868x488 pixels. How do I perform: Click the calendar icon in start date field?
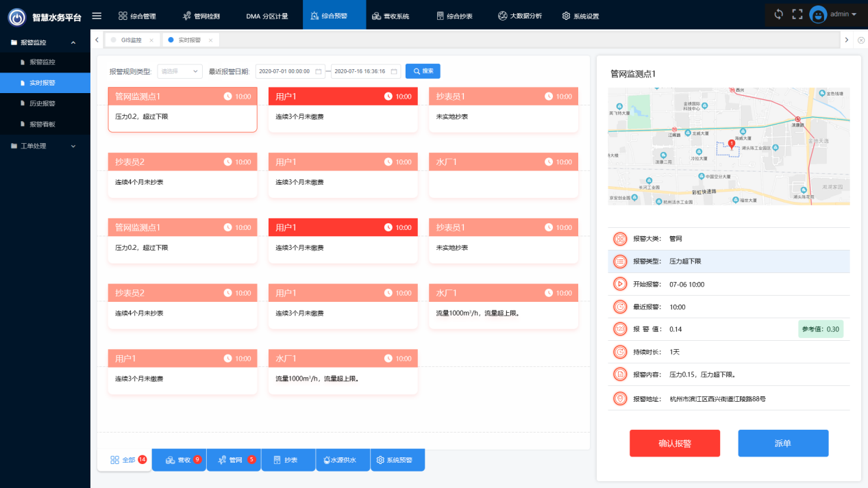(x=317, y=71)
